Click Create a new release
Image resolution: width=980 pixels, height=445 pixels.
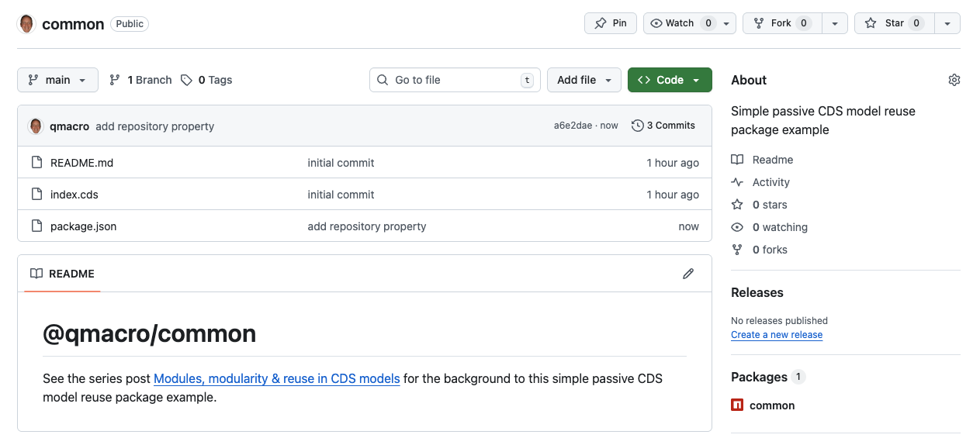[777, 335]
